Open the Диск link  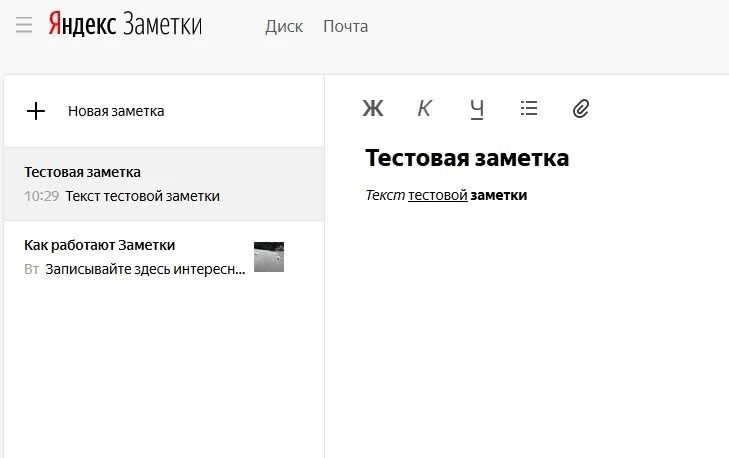tap(284, 27)
